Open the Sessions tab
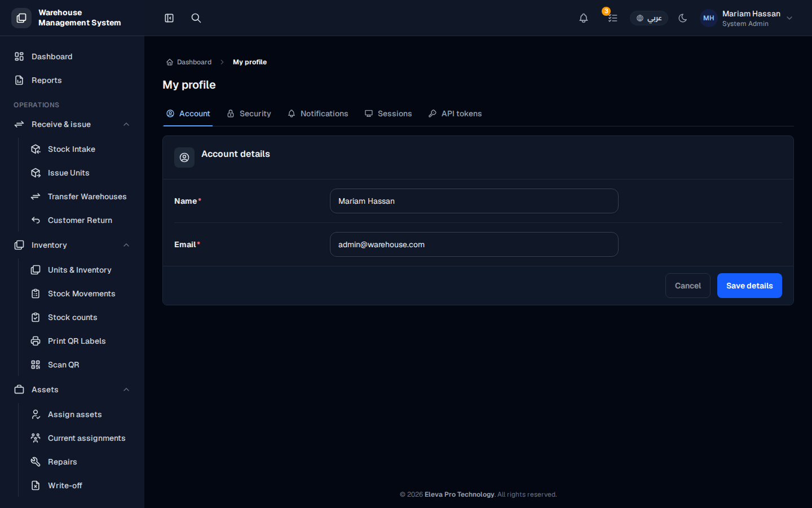The image size is (812, 508). point(389,113)
